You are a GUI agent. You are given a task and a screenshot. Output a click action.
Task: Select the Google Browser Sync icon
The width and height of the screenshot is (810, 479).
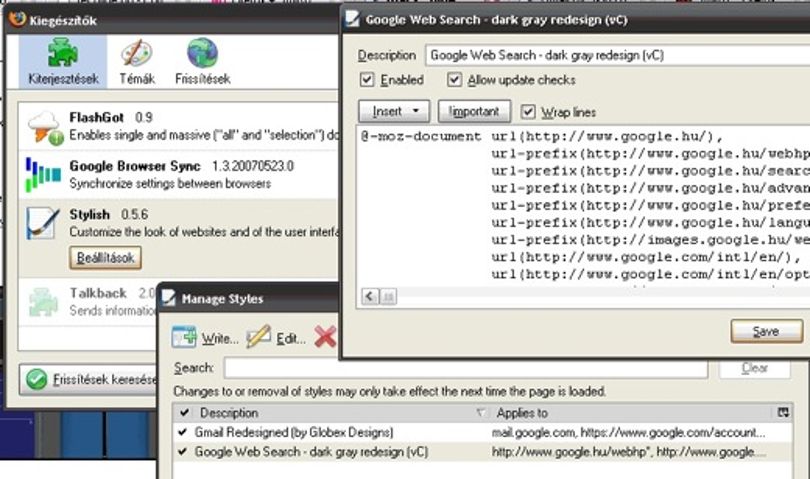click(x=43, y=175)
